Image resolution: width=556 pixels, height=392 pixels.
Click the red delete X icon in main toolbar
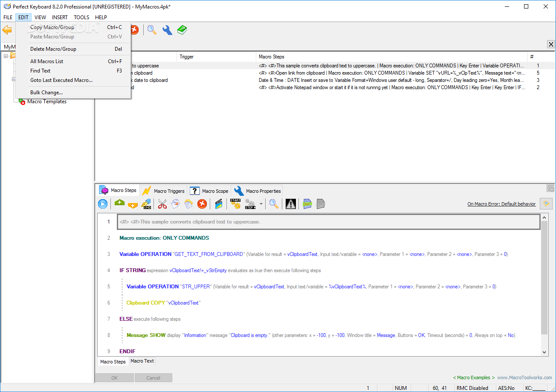135,30
